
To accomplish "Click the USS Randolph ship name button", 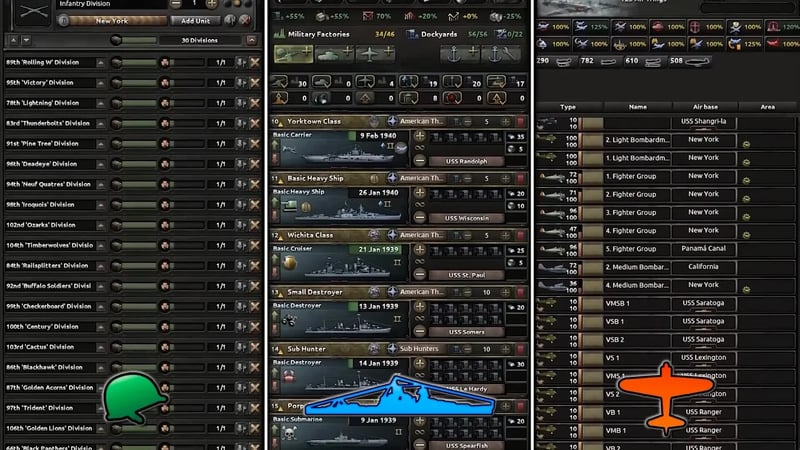I will click(466, 161).
